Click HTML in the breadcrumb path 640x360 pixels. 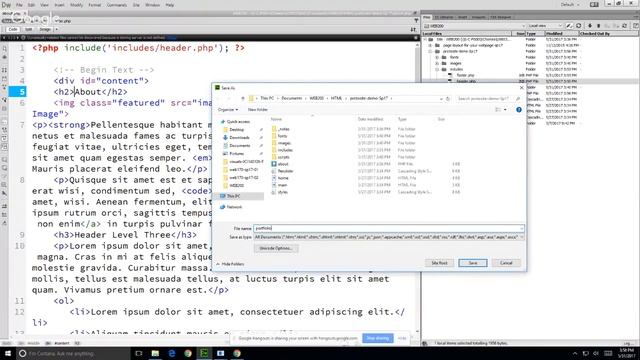click(336, 98)
